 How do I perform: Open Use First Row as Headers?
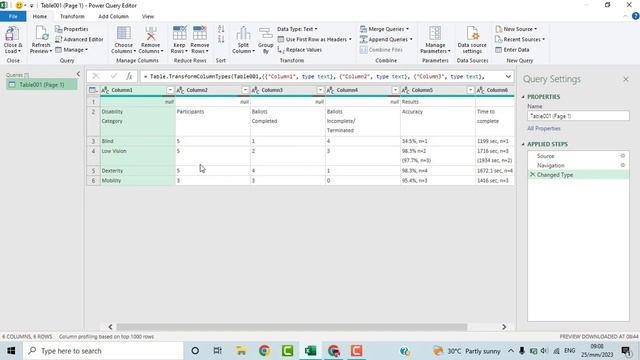point(314,39)
